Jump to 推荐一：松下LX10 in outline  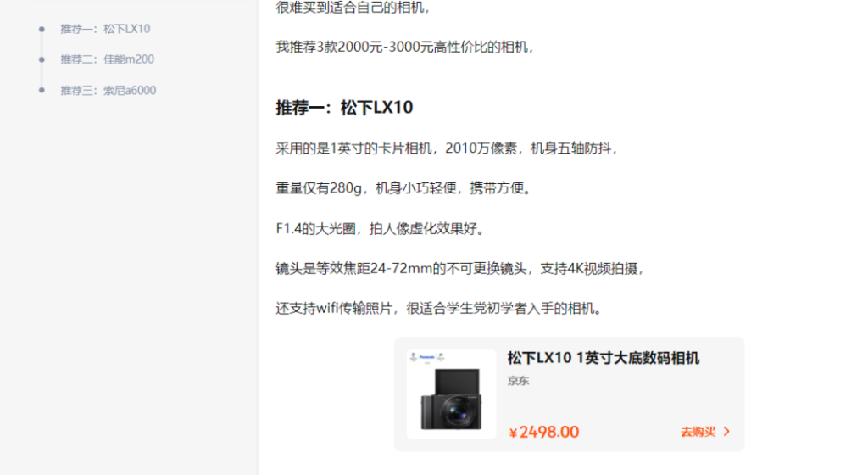(105, 29)
